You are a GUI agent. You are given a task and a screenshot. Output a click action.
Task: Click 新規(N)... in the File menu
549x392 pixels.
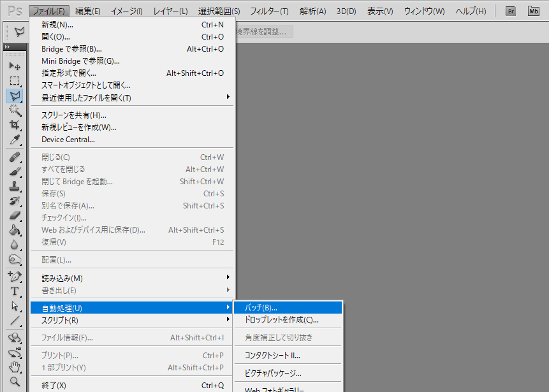click(57, 25)
